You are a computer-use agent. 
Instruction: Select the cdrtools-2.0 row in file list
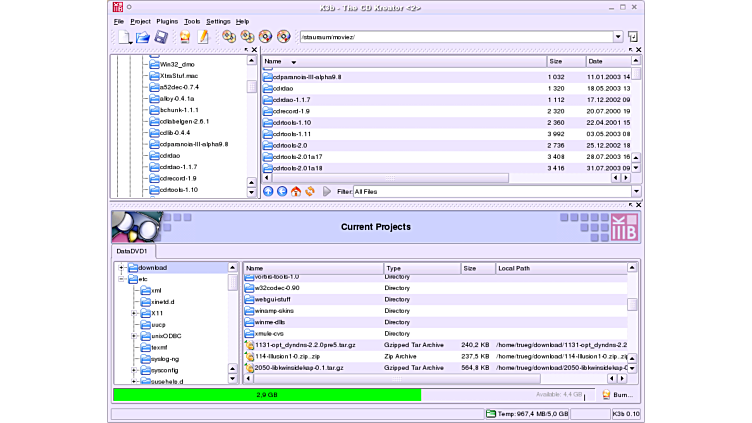[x=446, y=145]
